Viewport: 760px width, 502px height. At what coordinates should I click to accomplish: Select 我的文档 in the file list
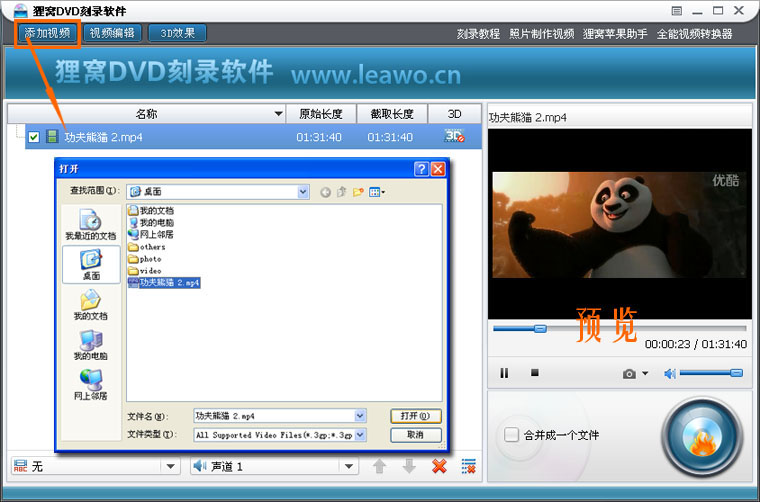tap(151, 210)
